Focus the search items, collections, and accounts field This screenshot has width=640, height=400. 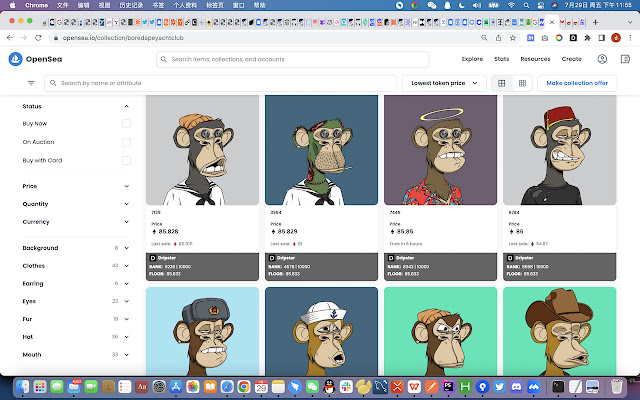(x=293, y=59)
